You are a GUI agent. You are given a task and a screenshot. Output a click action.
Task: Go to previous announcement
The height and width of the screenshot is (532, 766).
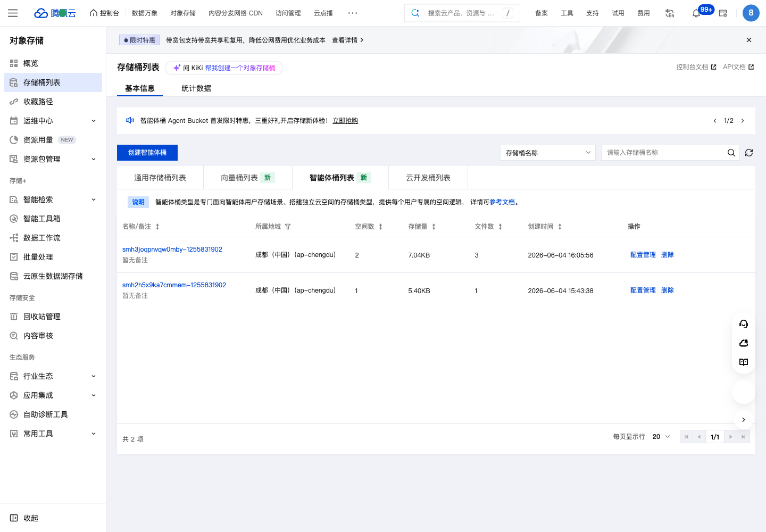point(714,121)
